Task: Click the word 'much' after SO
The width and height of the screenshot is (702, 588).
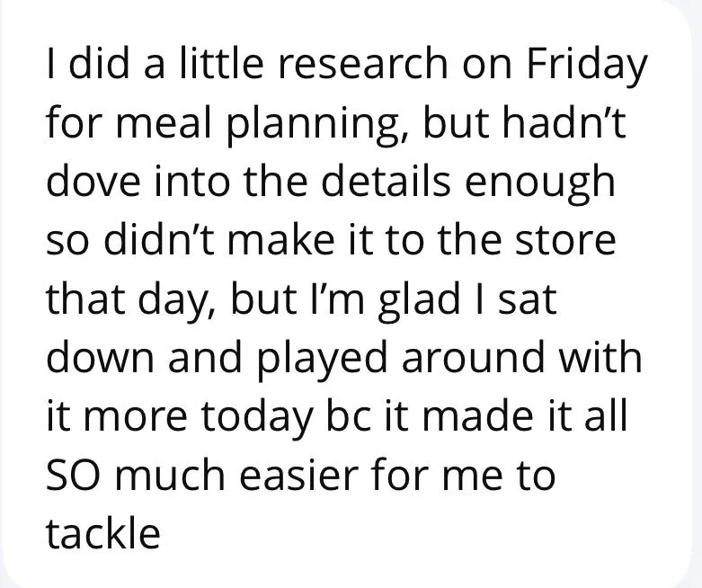Action: pyautogui.click(x=171, y=476)
